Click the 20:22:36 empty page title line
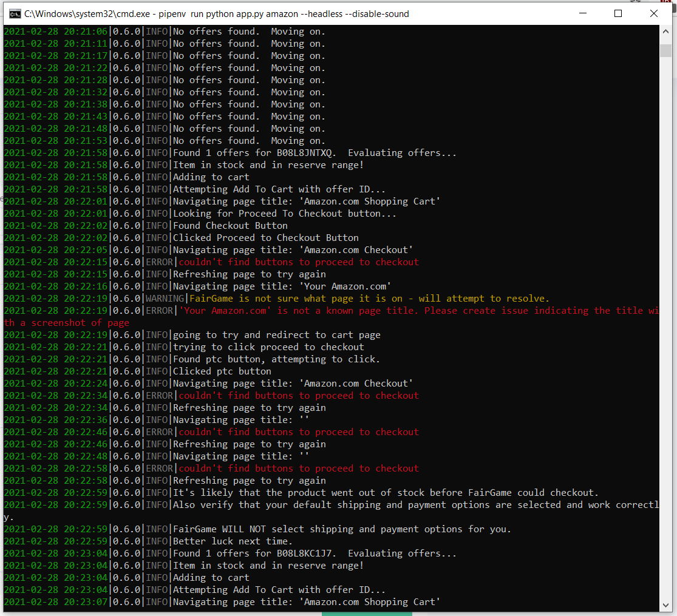Viewport: 677px width, 616px height. pyautogui.click(x=156, y=419)
